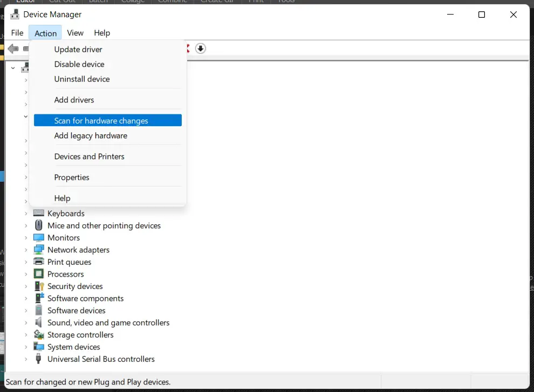The height and width of the screenshot is (392, 534).
Task: Select Software devices tree item
Action: (x=76, y=310)
